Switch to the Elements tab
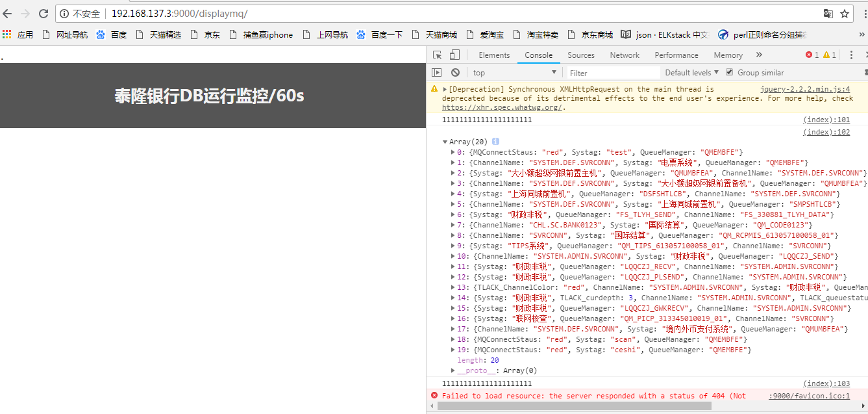Screen dimensions: 868x414 pos(494,55)
